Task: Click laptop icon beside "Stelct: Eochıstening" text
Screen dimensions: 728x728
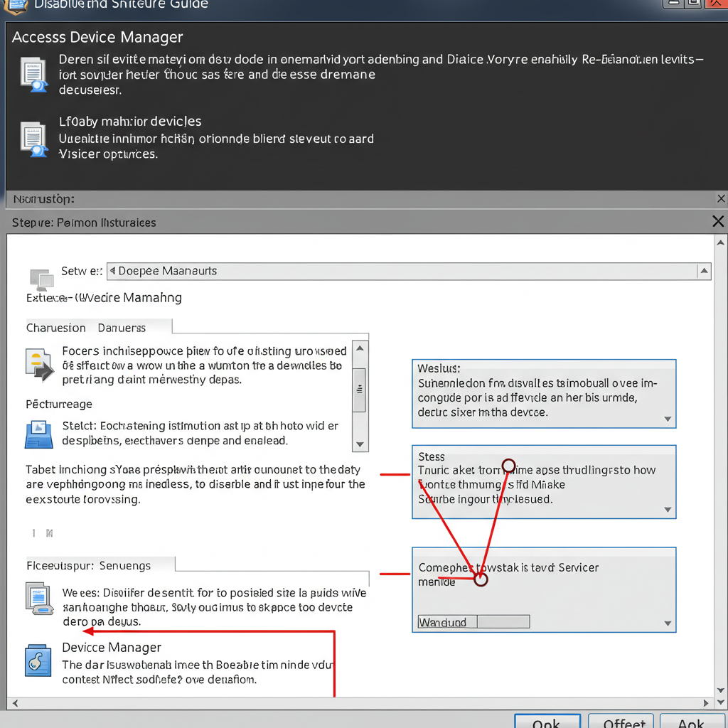Action: pos(38,434)
